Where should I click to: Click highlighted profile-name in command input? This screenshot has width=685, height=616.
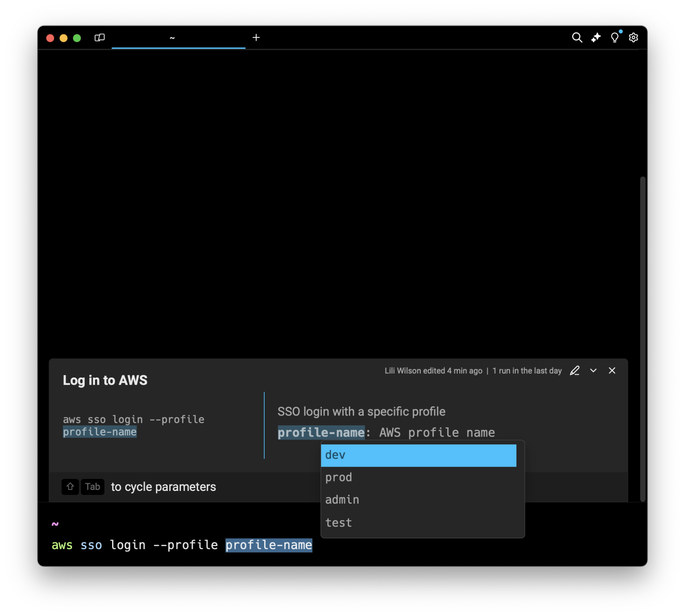click(269, 545)
